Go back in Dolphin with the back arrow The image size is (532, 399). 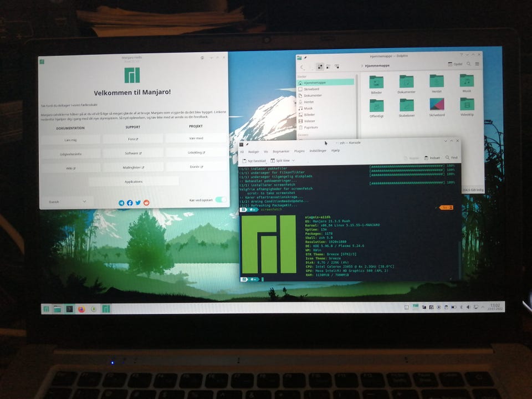point(303,67)
